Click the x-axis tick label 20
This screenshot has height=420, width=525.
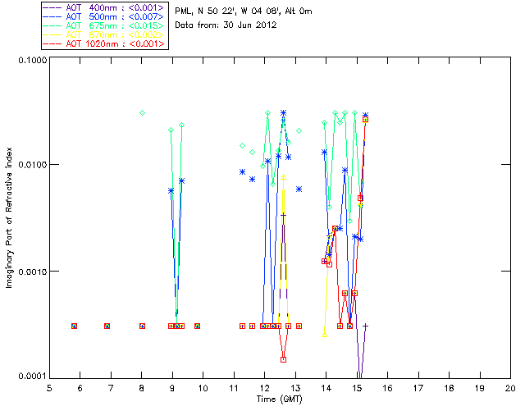pos(510,388)
